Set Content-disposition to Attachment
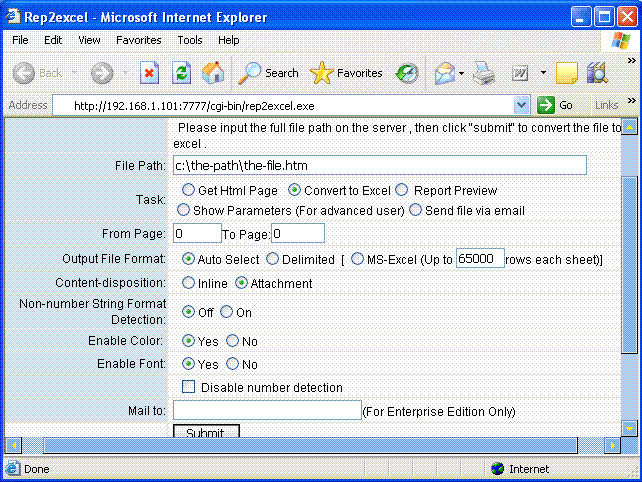The image size is (642, 482). (241, 283)
